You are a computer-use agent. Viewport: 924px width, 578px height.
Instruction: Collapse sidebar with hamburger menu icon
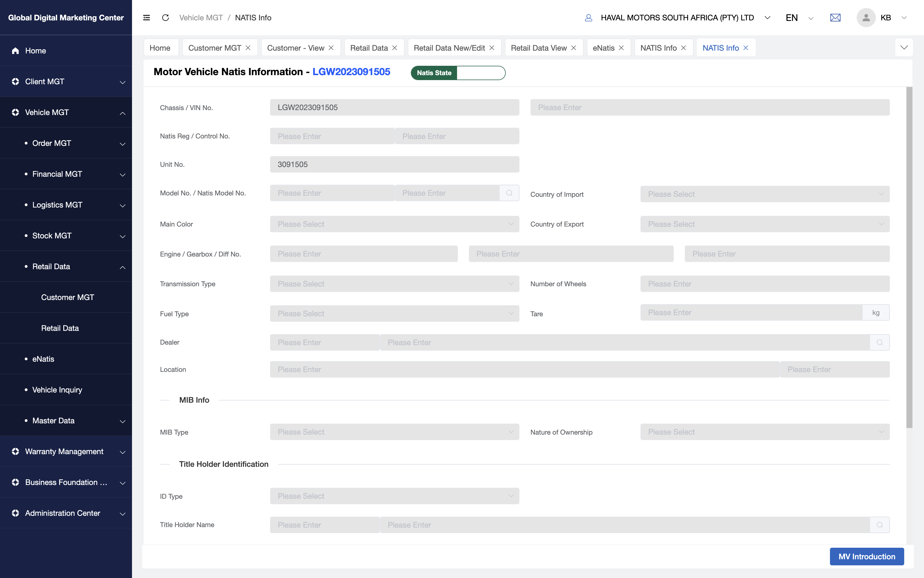(x=146, y=18)
